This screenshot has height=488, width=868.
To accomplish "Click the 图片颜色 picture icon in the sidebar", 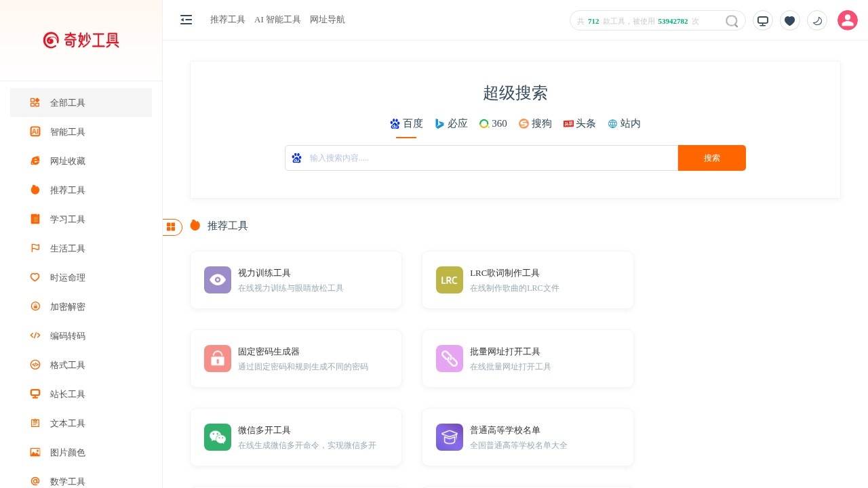I will [35, 452].
